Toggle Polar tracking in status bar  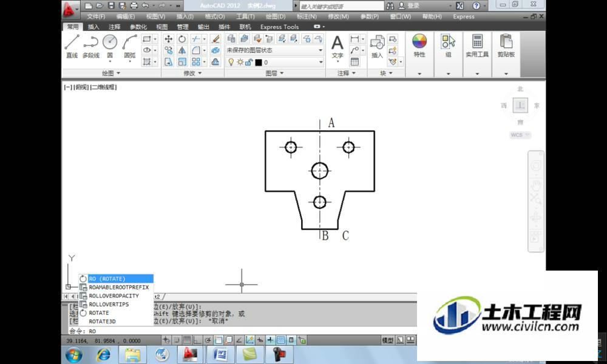click(208, 340)
